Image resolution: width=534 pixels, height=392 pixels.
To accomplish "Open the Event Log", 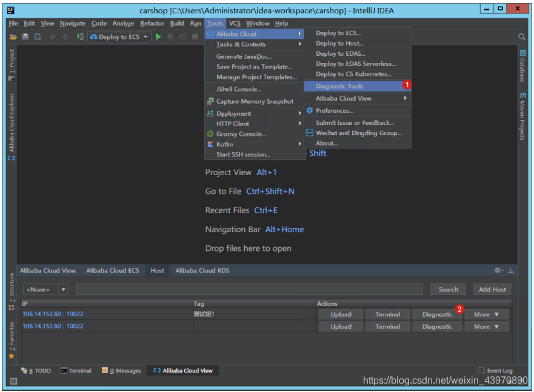I will [495, 371].
